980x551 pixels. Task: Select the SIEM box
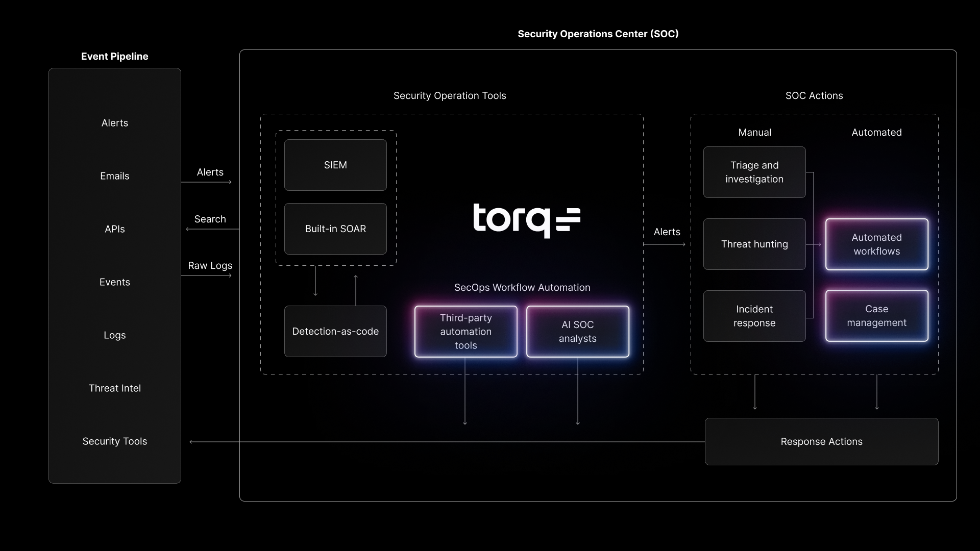coord(335,165)
